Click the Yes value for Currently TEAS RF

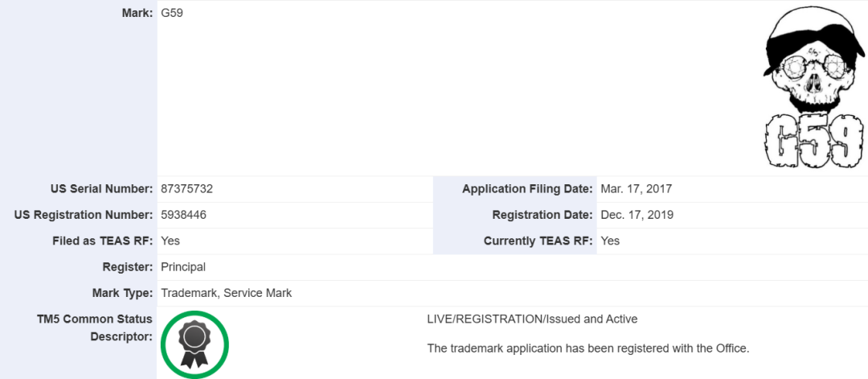pos(610,241)
